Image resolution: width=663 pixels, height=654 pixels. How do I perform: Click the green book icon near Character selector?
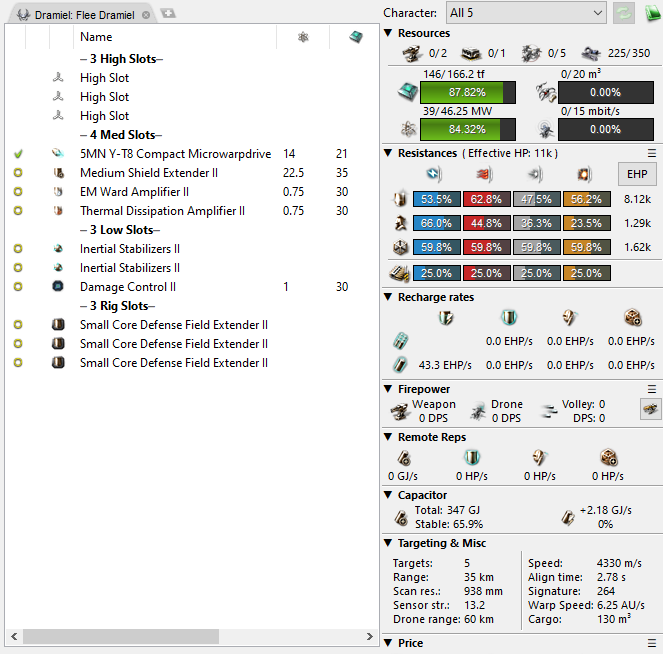[653, 13]
